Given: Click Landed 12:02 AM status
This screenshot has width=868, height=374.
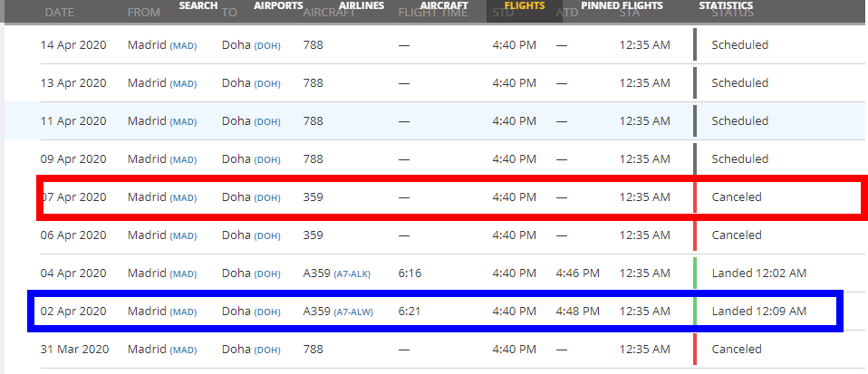Looking at the screenshot, I should (x=759, y=273).
